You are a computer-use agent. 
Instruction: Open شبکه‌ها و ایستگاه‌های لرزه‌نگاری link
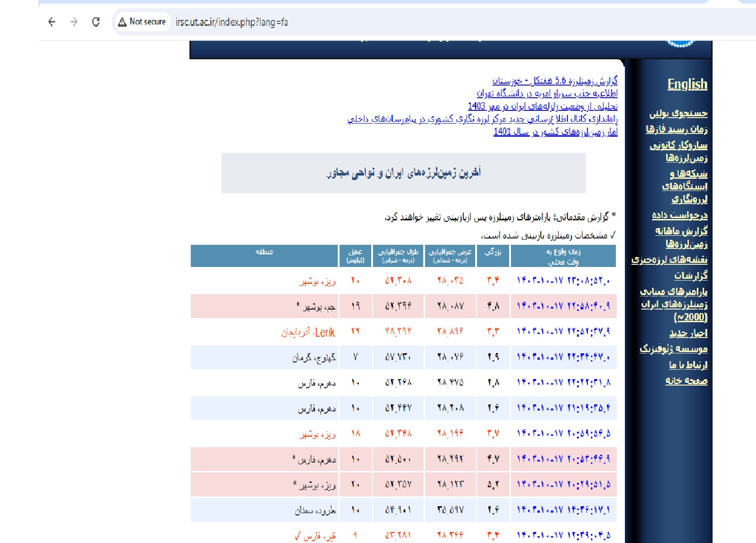pos(685,186)
